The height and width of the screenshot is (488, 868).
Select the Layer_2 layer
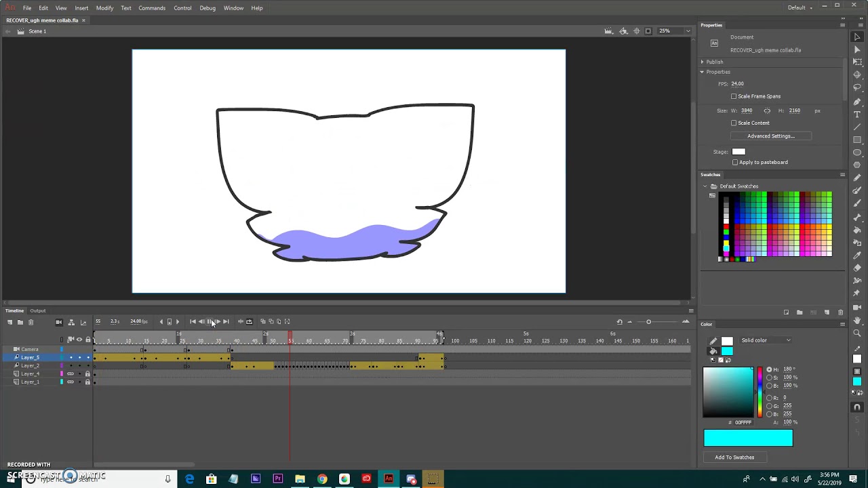pos(30,366)
